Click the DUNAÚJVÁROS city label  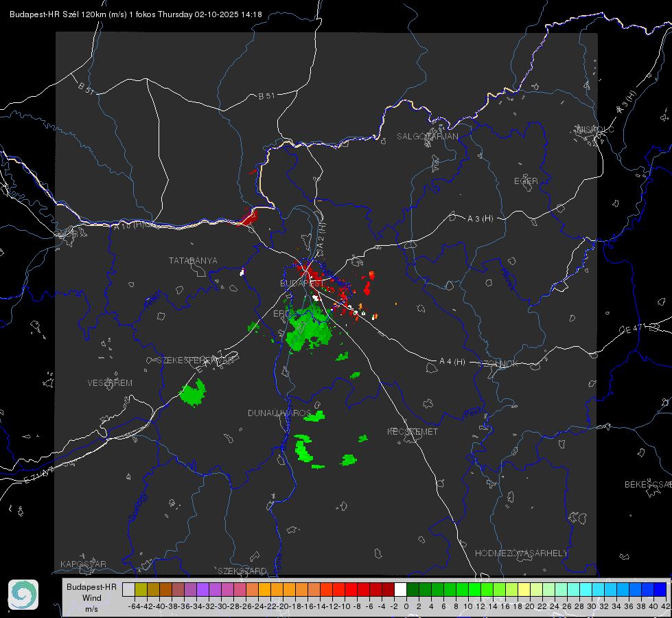[x=279, y=413]
